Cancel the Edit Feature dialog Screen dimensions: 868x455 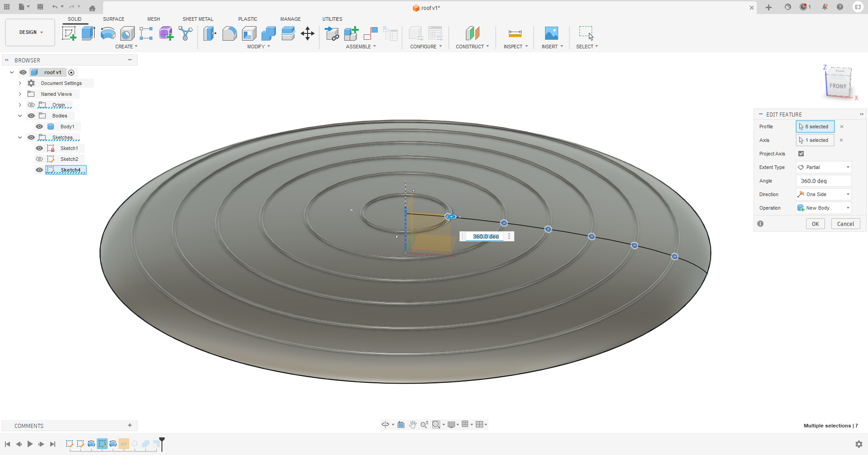tap(845, 224)
